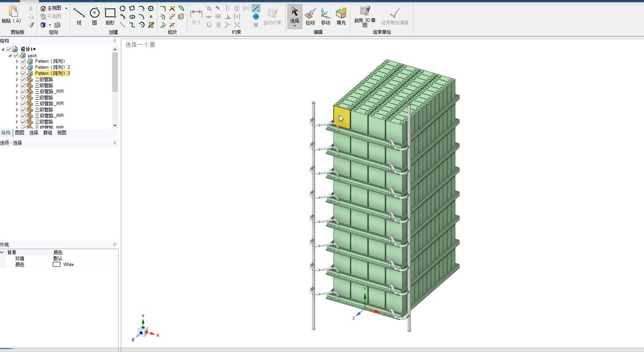
Task: Click the highlighted blue constraint display icon
Action: pos(256,8)
